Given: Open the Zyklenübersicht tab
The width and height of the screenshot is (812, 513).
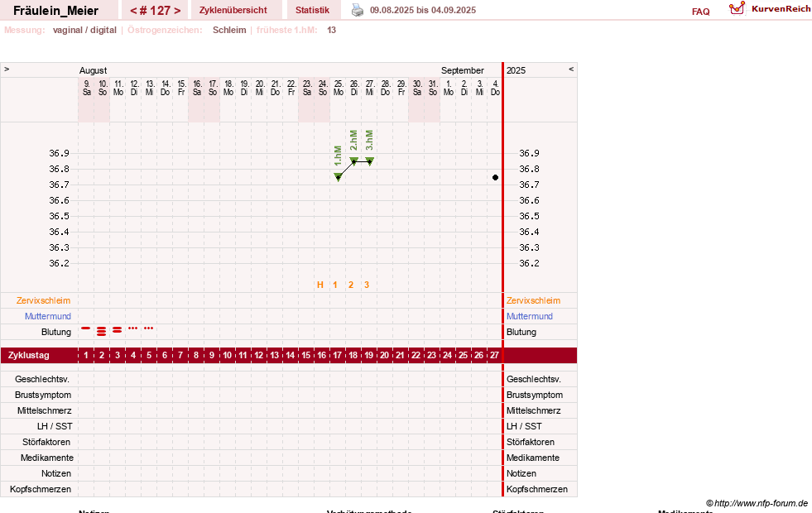Looking at the screenshot, I should coord(233,10).
